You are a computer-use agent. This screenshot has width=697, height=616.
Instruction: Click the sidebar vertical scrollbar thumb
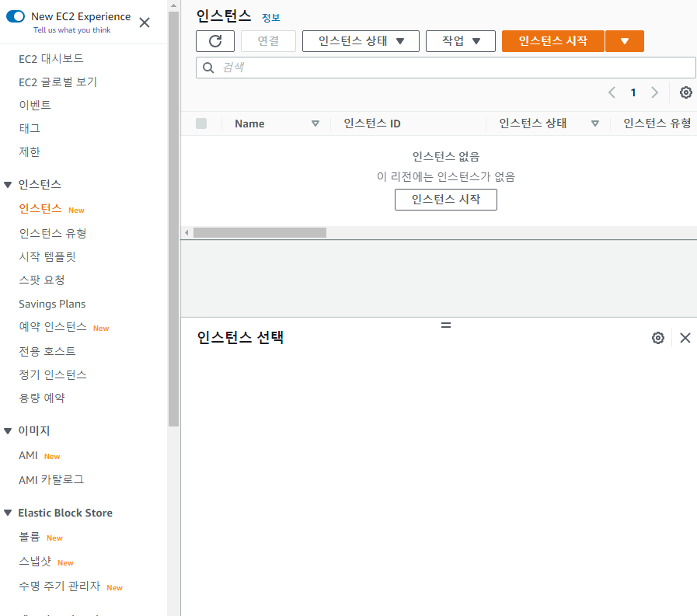173,219
